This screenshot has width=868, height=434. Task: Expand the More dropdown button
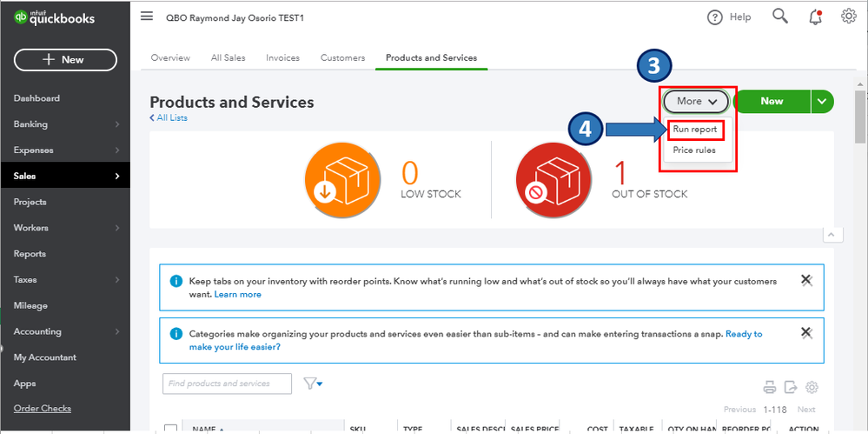(696, 102)
